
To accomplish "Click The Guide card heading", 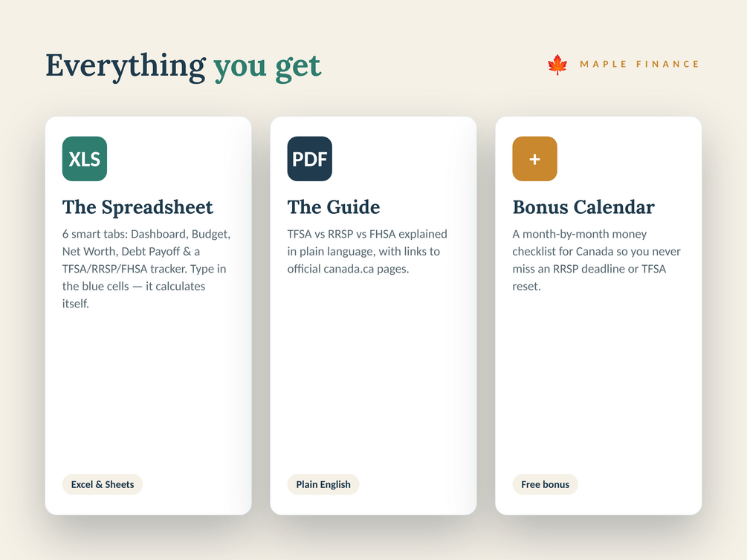I will [334, 207].
